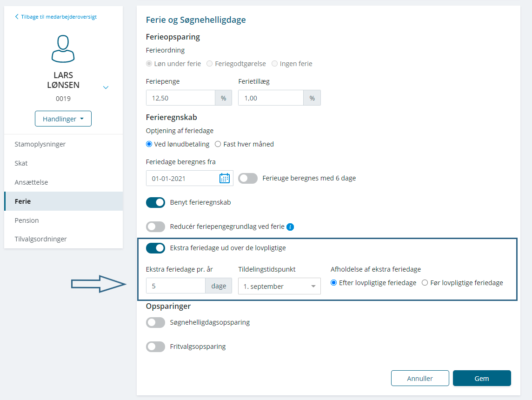The width and height of the screenshot is (532, 400).
Task: Open the Tilvalgsordninger section
Action: coord(41,239)
